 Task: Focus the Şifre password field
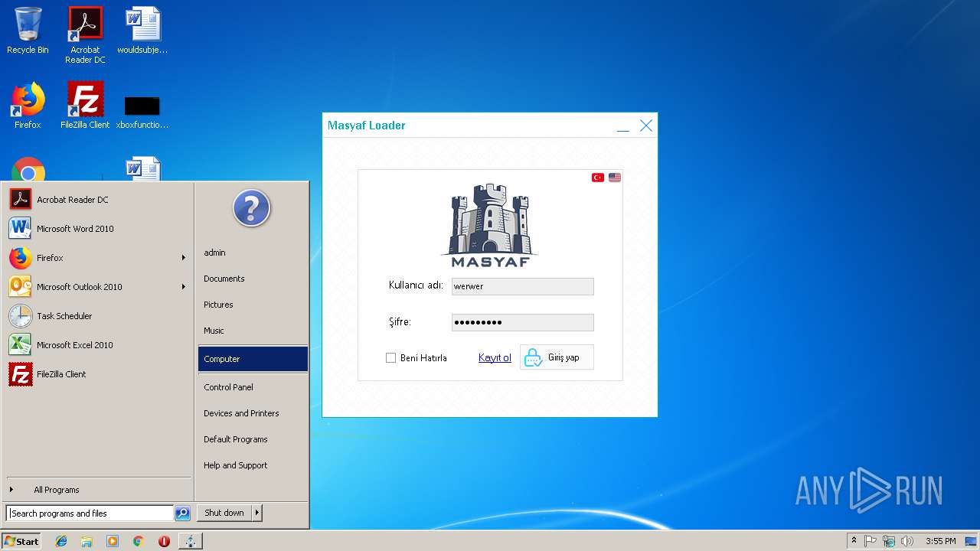click(x=522, y=322)
